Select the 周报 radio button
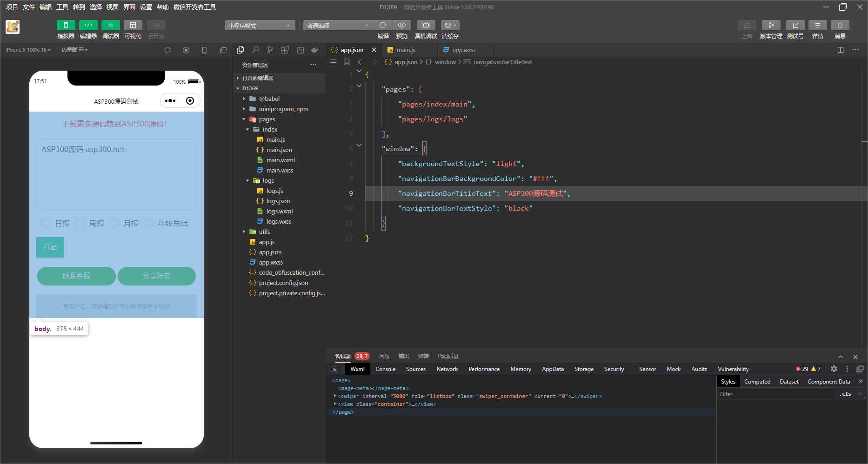This screenshot has height=464, width=868. [80, 223]
